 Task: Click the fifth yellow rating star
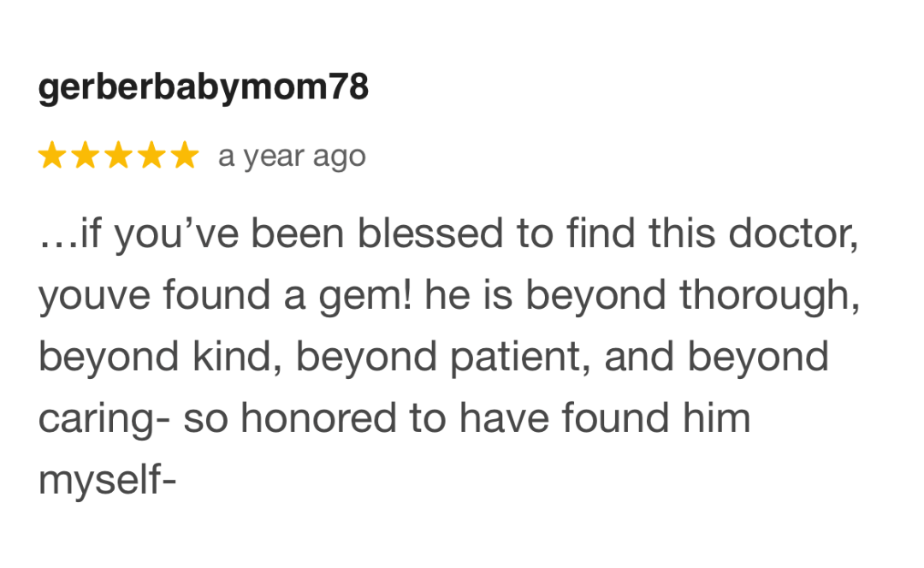pyautogui.click(x=183, y=156)
